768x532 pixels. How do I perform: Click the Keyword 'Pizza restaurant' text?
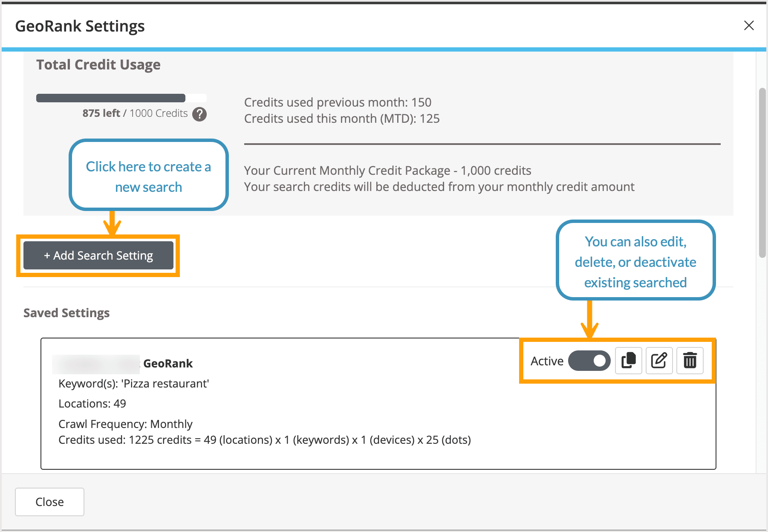coord(133,383)
